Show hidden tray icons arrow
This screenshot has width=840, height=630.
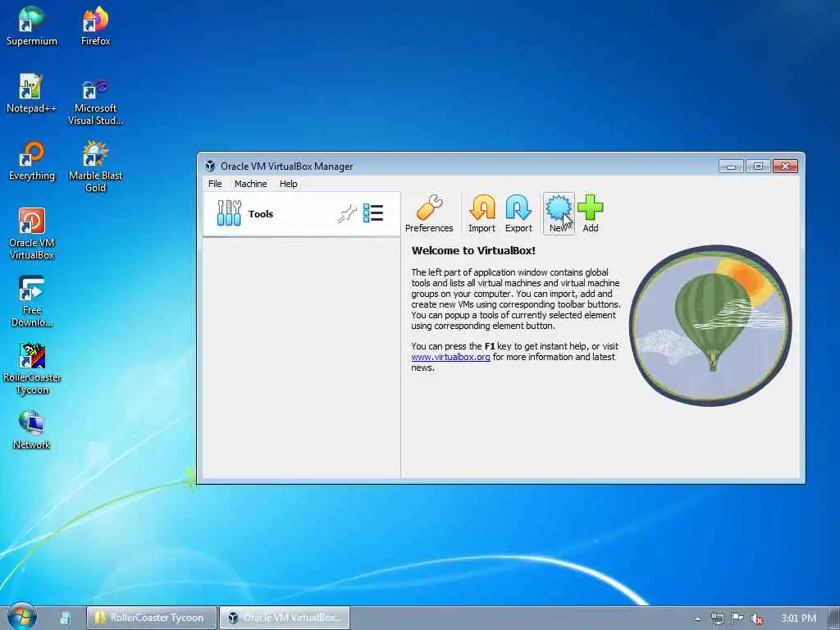pos(697,619)
